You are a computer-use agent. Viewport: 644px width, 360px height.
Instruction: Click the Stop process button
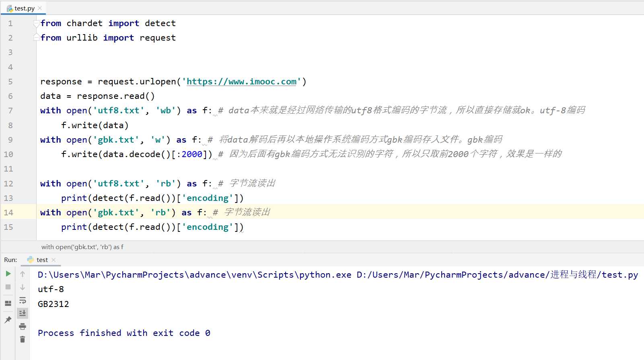[8, 287]
